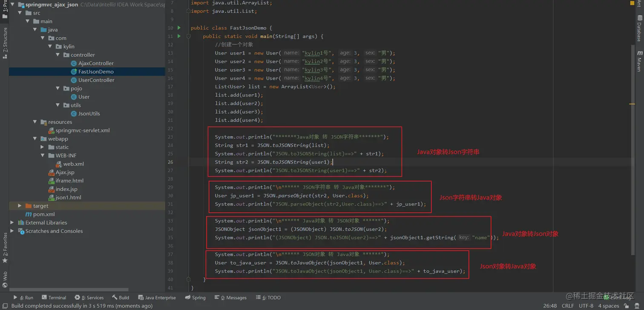Open the Maven side panel
The width and height of the screenshot is (644, 310).
[639, 61]
